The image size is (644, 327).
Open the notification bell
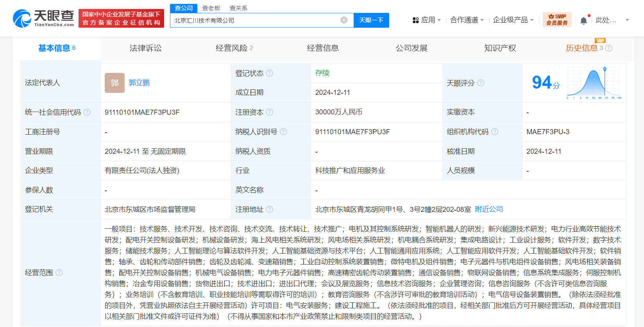[583, 21]
